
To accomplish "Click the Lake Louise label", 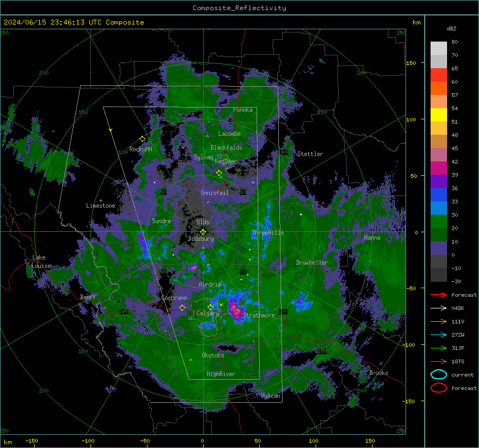I will 41,262.
